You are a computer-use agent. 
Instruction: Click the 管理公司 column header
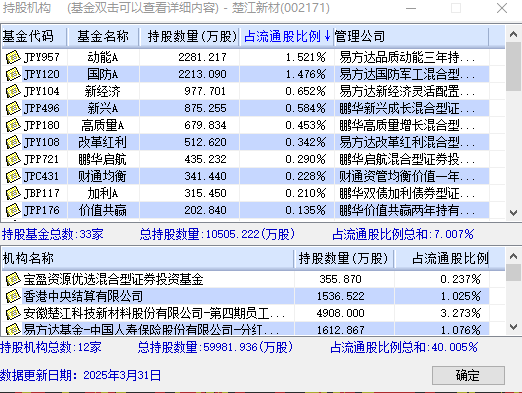pos(411,36)
